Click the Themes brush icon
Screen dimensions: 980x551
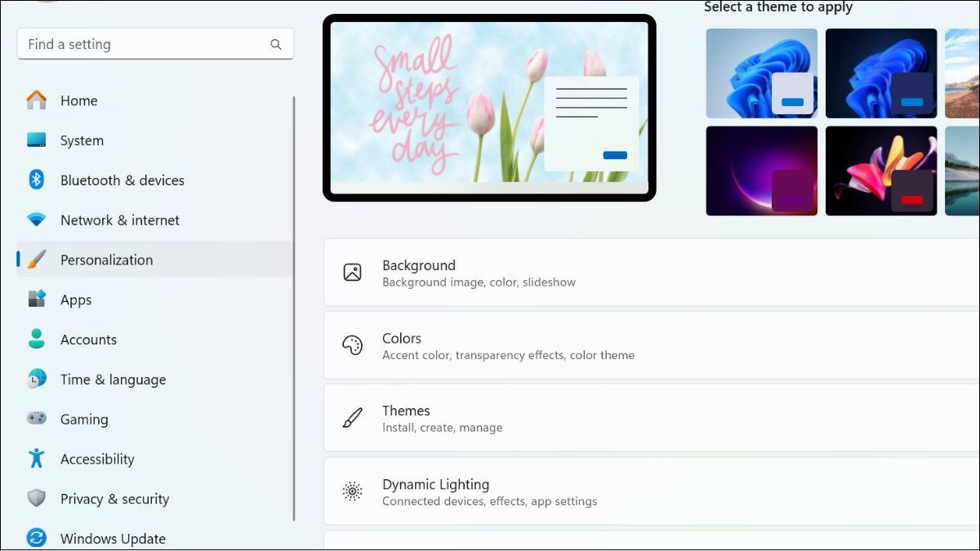[353, 418]
